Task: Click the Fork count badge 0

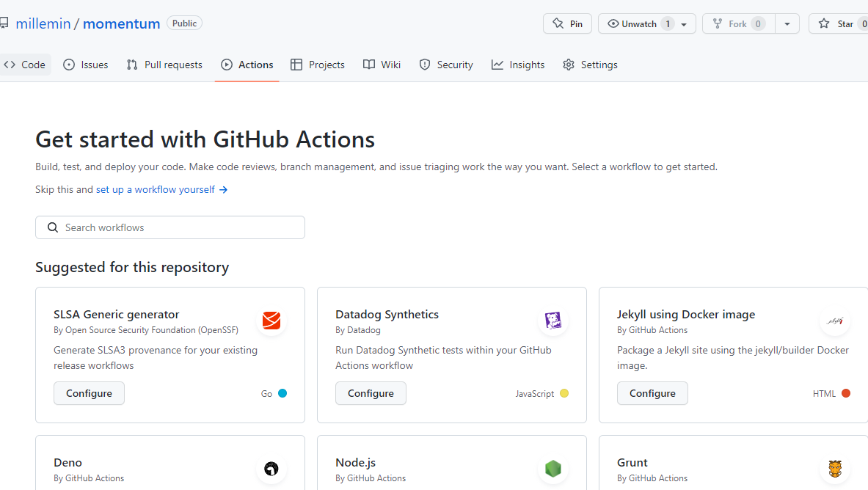Action: (758, 23)
